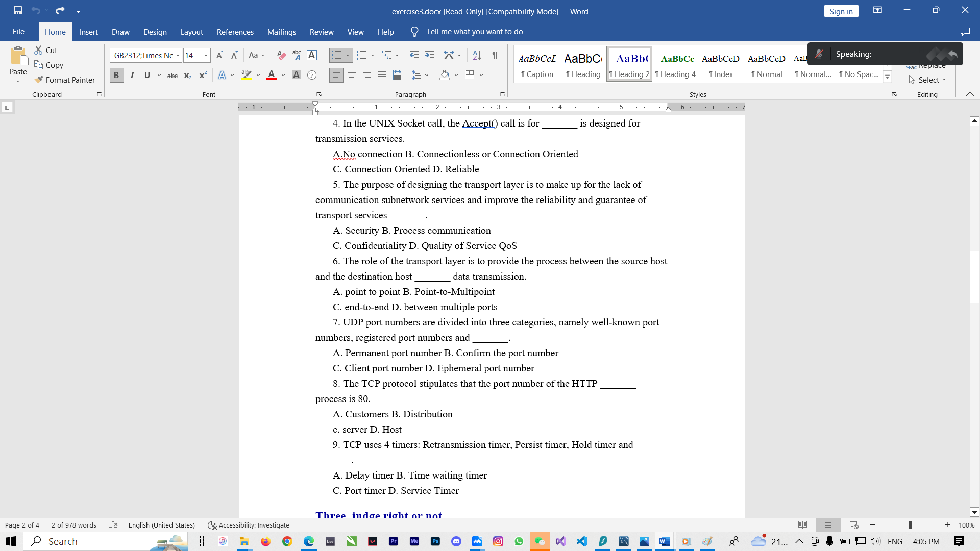Click Accessibility: Investigate in status bar

point(249,525)
